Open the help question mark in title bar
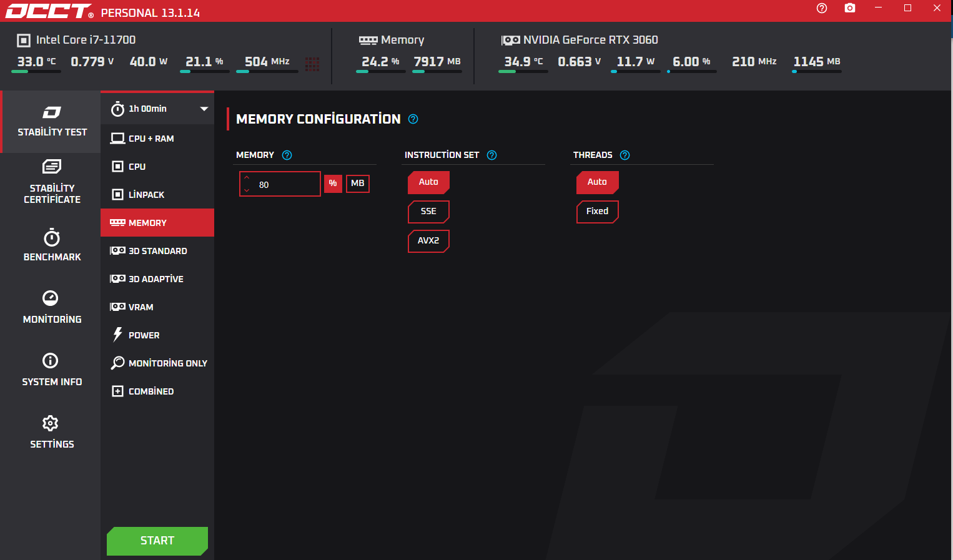The width and height of the screenshot is (953, 560). (822, 8)
